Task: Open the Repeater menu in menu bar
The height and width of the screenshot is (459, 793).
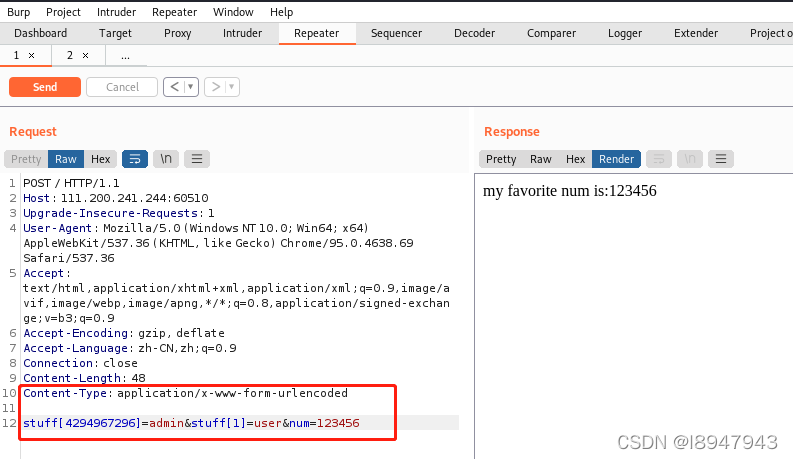Action: click(174, 12)
